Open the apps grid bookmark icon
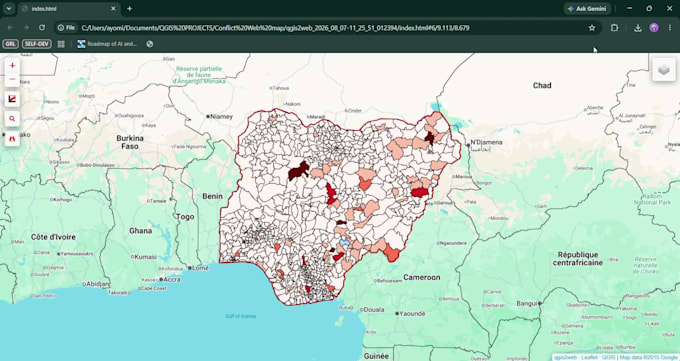The height and width of the screenshot is (361, 680). tap(61, 44)
